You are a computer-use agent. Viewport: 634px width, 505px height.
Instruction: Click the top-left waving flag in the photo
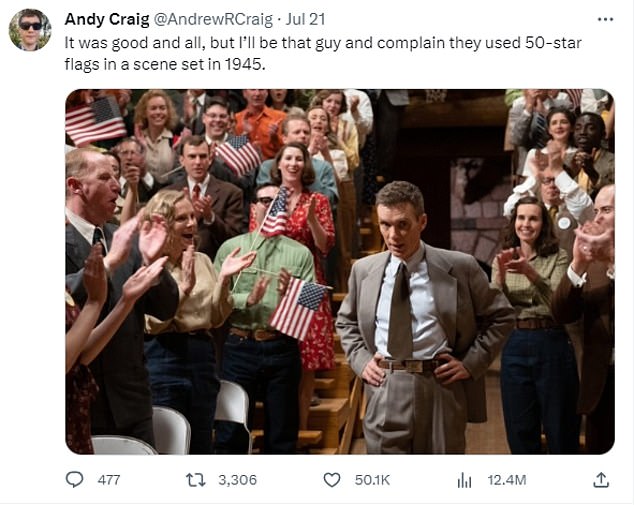click(95, 121)
